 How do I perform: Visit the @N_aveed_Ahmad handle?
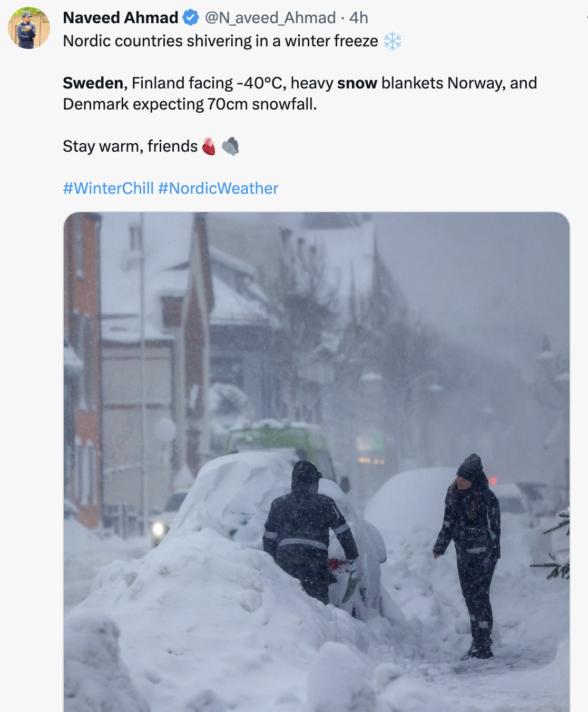click(x=270, y=18)
